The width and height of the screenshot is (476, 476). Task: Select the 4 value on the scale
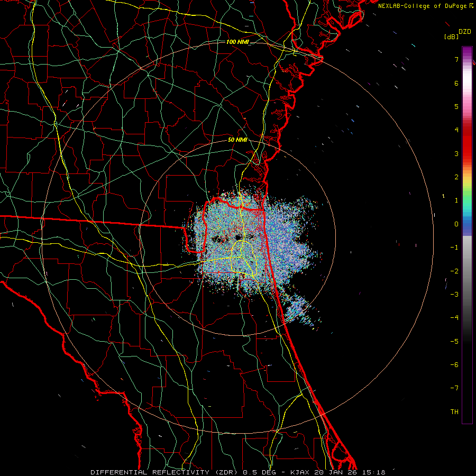[x=456, y=130]
